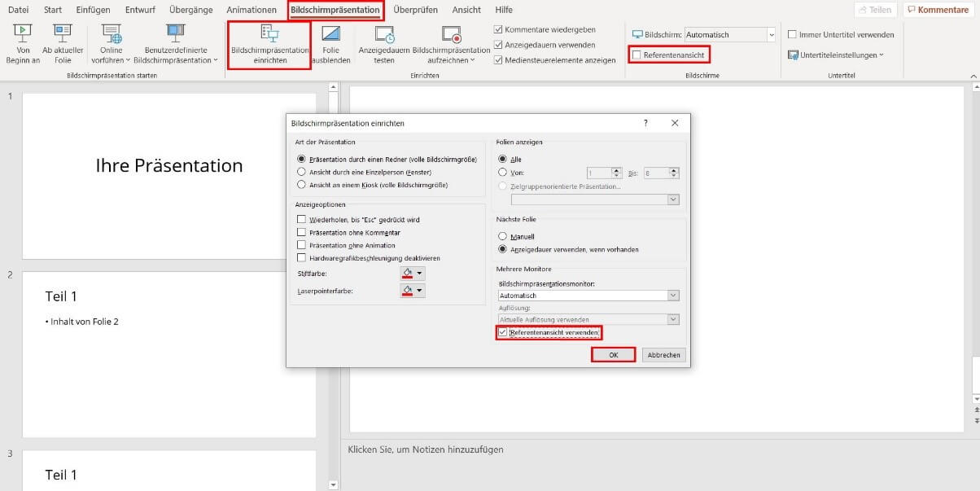Select Manuell advance radio button
The image size is (980, 491).
(x=502, y=236)
